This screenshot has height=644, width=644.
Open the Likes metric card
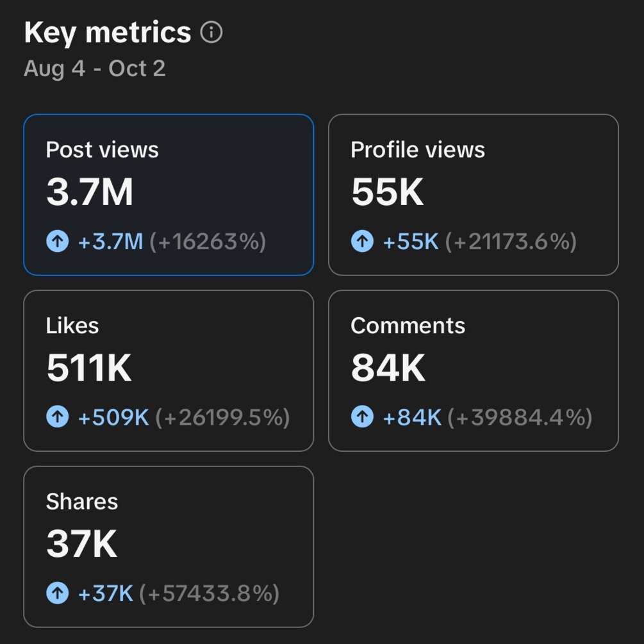(x=169, y=370)
